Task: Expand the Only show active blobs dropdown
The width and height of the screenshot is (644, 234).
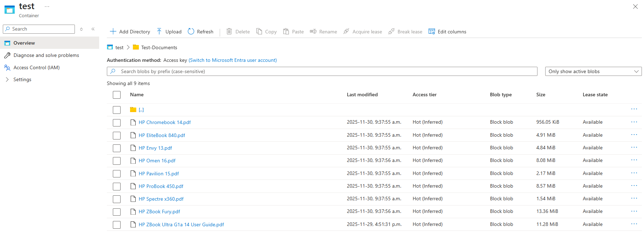Action: (593, 71)
